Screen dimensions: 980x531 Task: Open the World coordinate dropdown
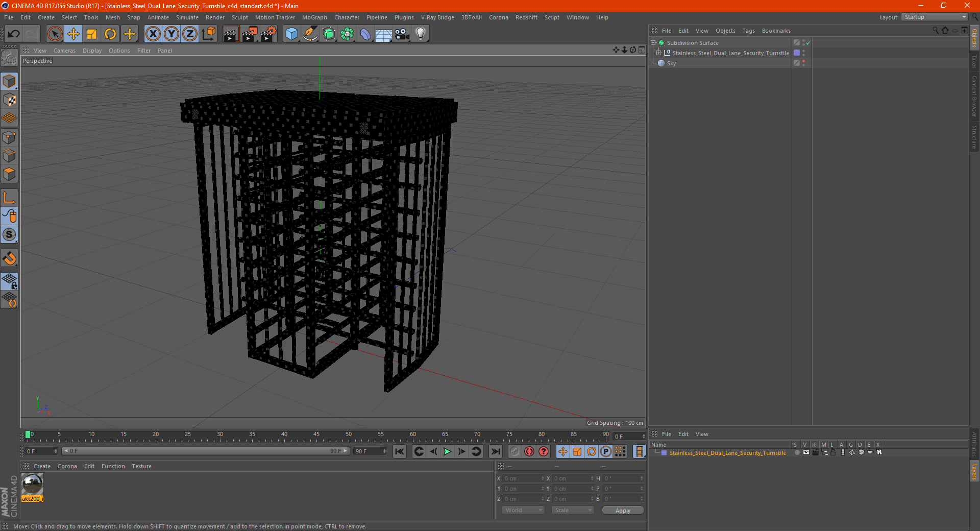(x=523, y=510)
